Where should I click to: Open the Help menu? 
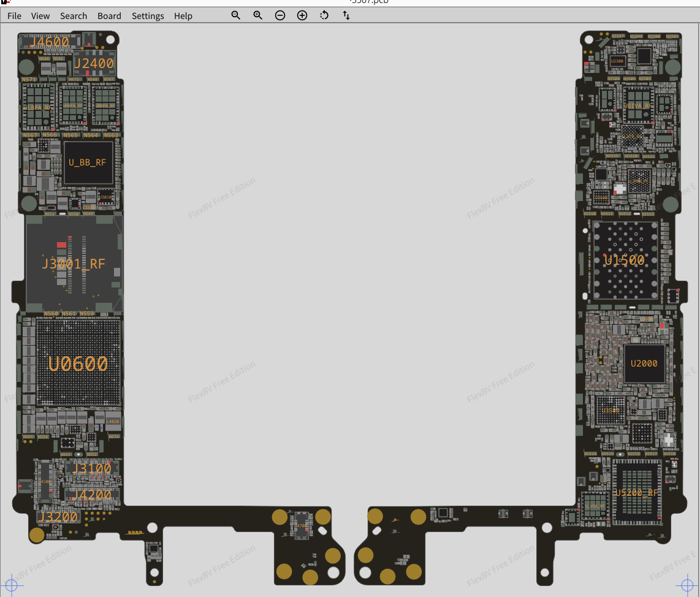[183, 16]
